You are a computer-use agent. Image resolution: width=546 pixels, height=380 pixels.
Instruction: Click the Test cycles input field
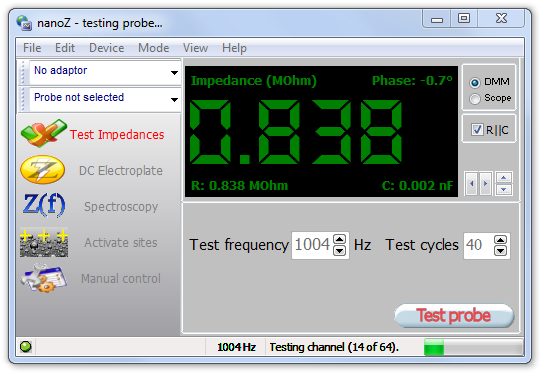(479, 246)
